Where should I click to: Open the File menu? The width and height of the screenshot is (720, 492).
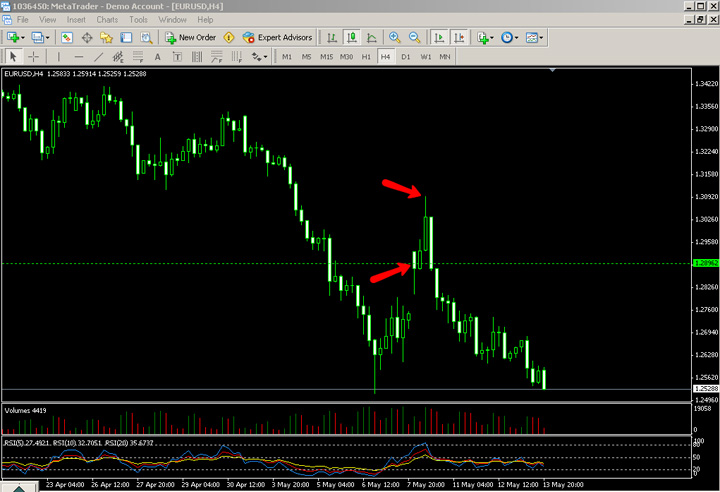22,20
